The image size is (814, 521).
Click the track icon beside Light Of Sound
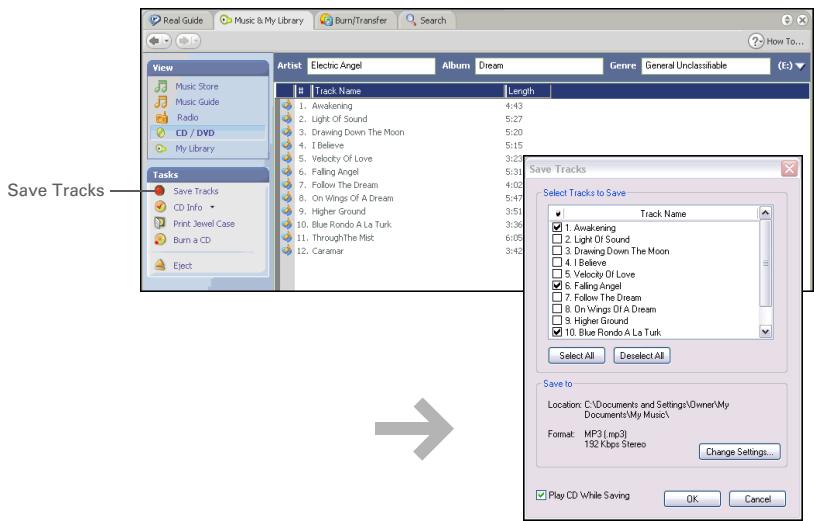point(287,119)
